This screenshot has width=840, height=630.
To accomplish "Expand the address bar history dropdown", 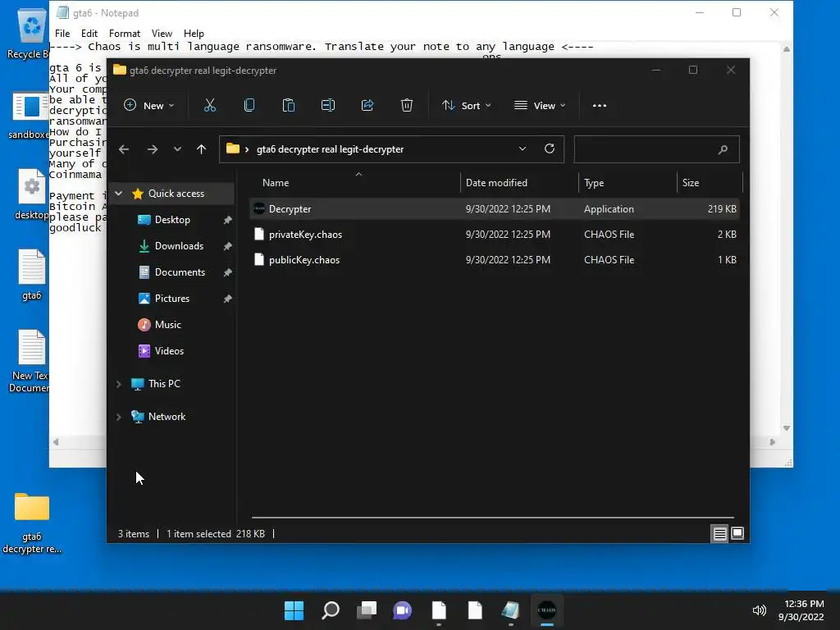I will click(523, 149).
